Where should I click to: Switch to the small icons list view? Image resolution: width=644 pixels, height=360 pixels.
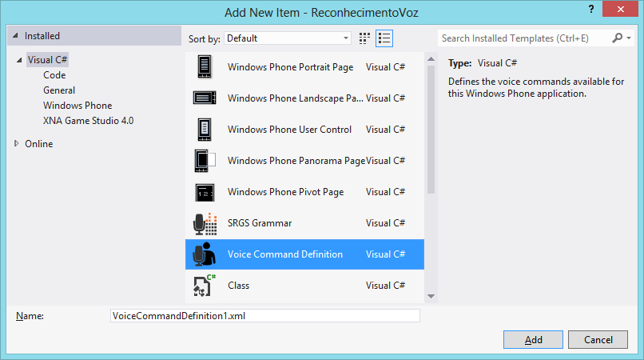384,38
